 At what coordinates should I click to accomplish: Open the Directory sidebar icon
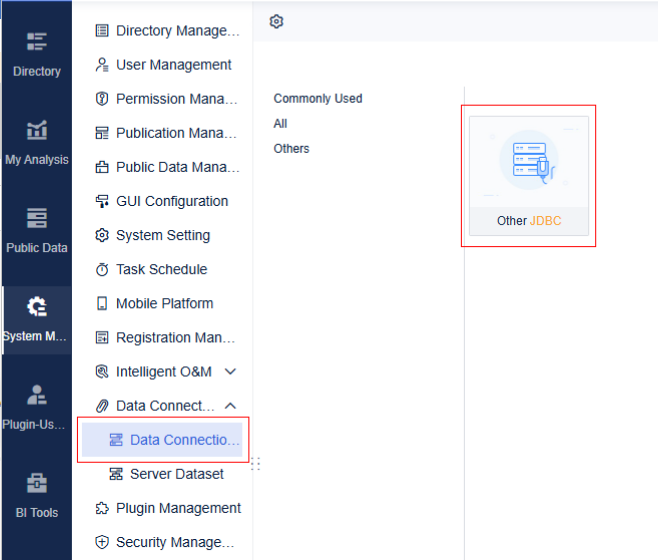37,42
